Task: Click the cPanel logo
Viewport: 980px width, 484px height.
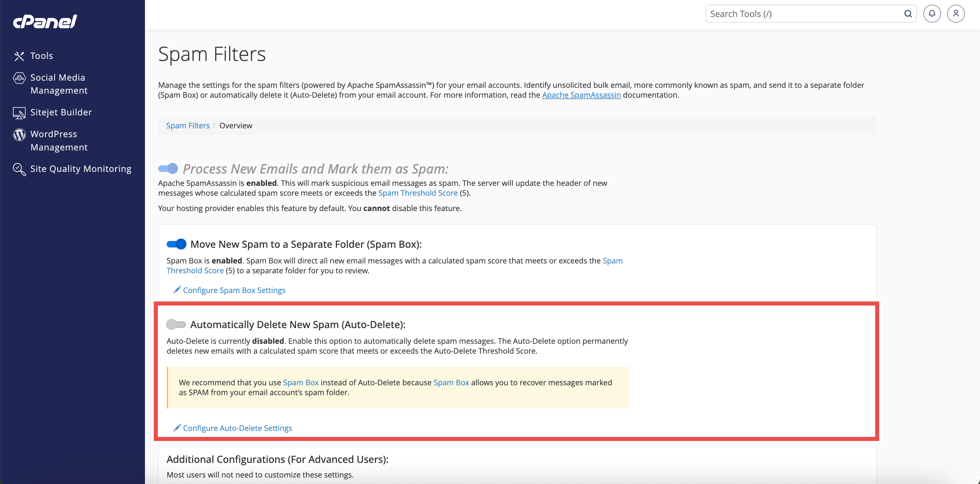Action: click(x=45, y=21)
